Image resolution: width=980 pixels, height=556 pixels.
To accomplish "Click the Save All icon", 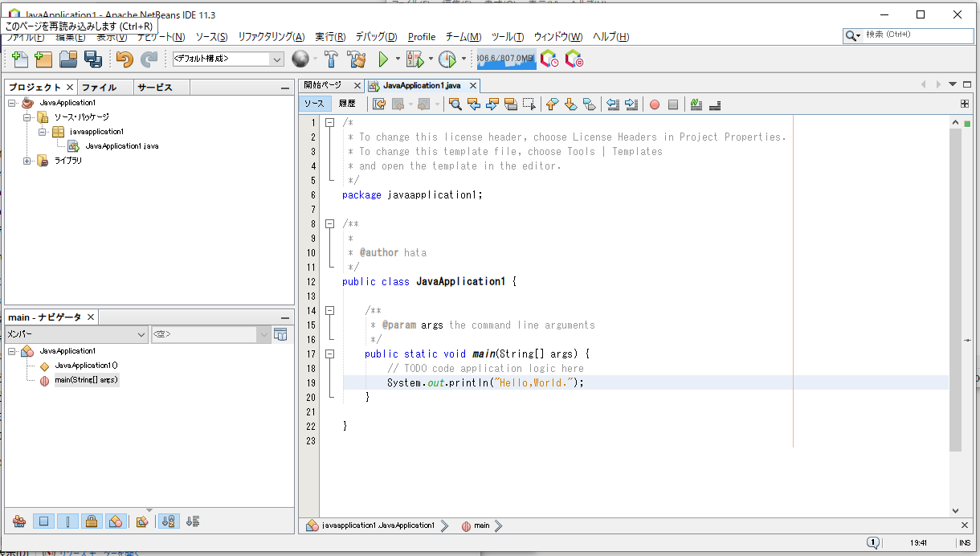I will point(93,59).
